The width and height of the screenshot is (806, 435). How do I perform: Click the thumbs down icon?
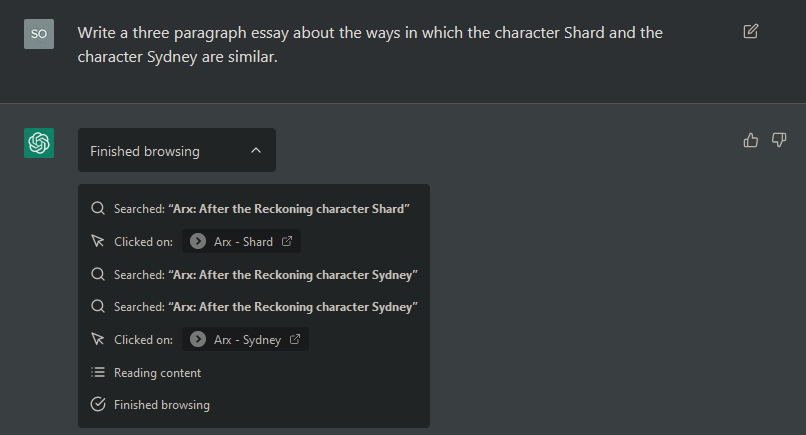click(779, 140)
